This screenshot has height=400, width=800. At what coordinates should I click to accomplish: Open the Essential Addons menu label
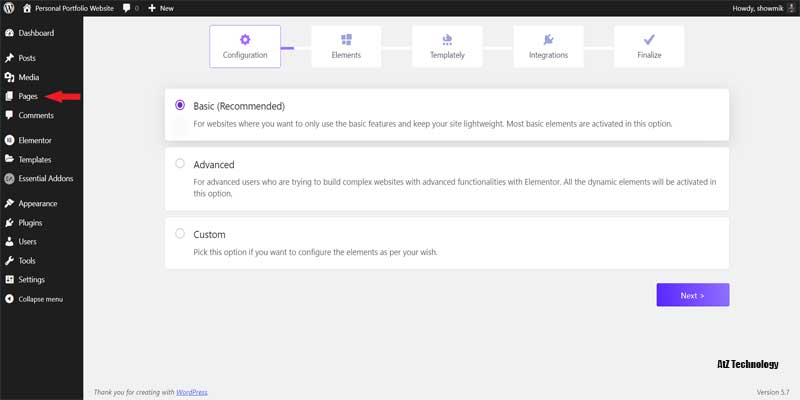pyautogui.click(x=46, y=179)
